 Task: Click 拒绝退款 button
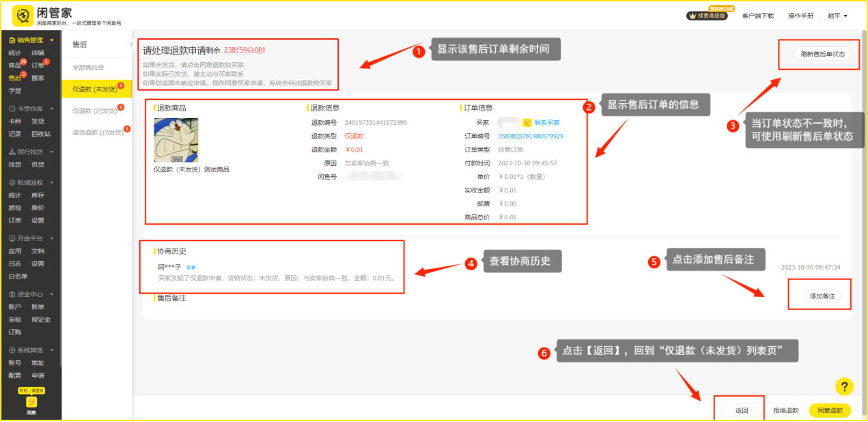coord(785,410)
